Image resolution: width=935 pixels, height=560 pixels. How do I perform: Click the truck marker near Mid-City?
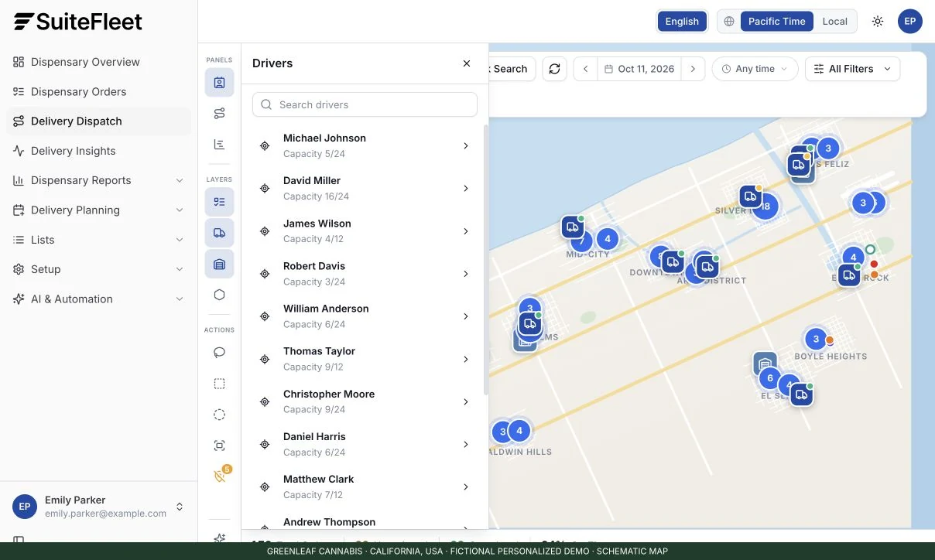[573, 227]
